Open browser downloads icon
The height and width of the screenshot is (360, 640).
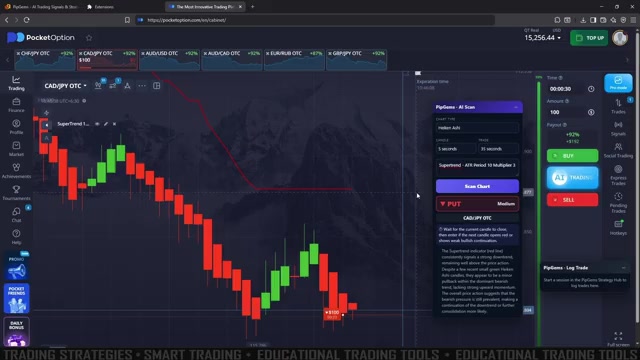tap(583, 20)
